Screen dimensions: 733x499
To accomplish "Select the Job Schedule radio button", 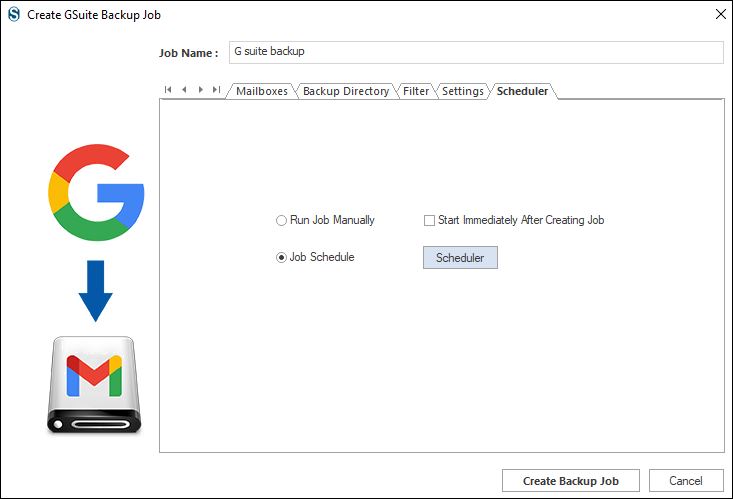I will point(281,257).
